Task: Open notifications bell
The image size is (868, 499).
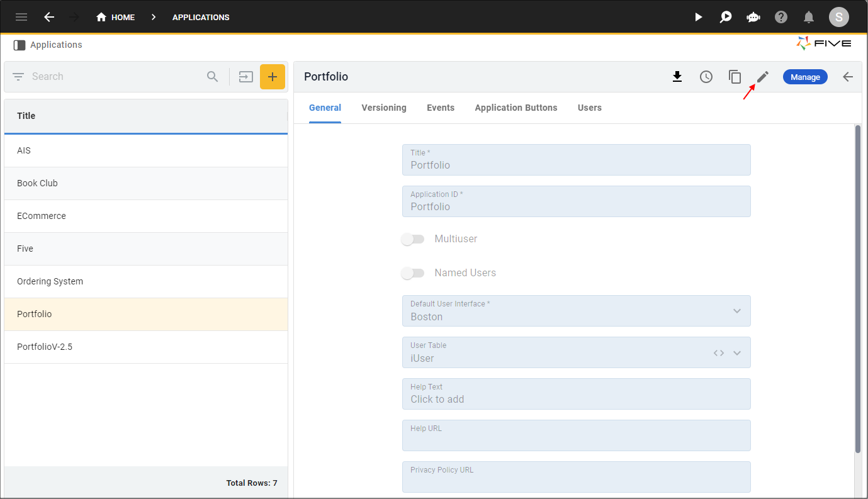Action: coord(809,17)
